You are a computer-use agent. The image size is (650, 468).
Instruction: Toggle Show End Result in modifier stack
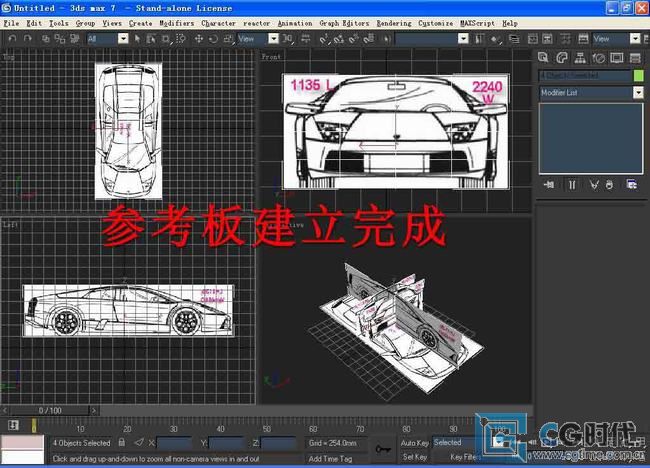point(572,185)
